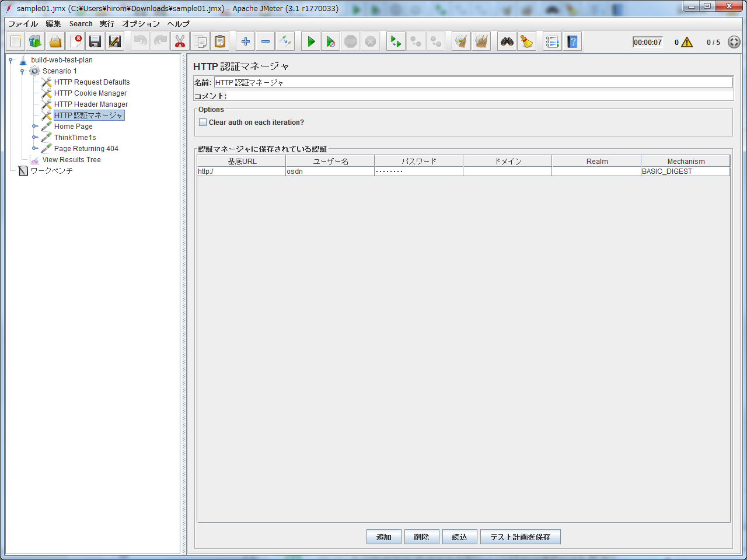Screen dimensions: 747x560
Task: Click the ユーザー名 cell with osdn
Action: (330, 171)
